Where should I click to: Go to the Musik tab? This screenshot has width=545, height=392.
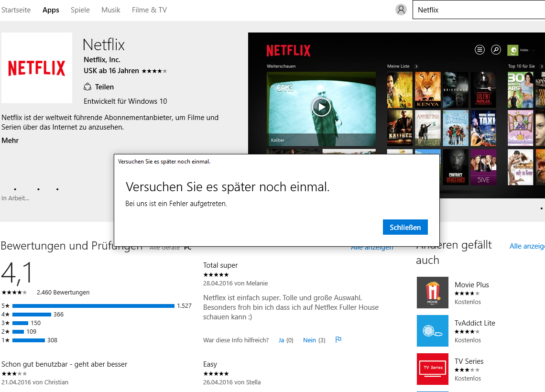click(x=110, y=10)
